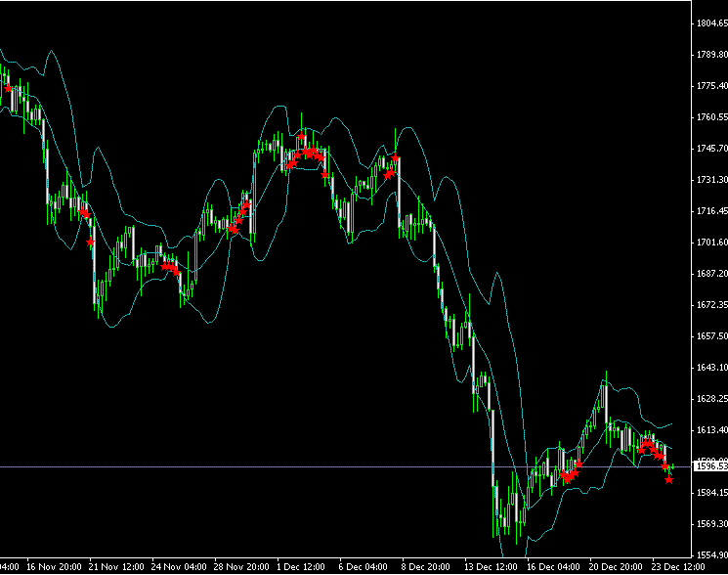Click the 1628.25 price axis label
Viewport: 728px width, 575px height.
click(712, 399)
